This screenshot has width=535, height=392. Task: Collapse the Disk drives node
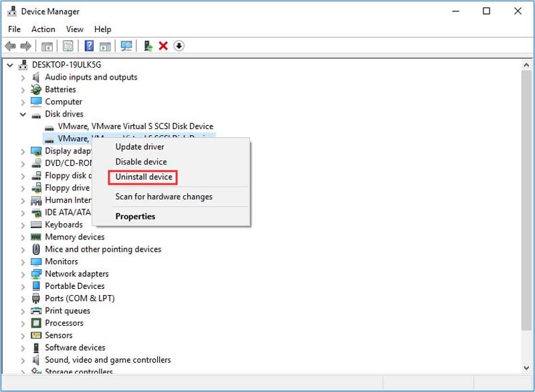click(x=23, y=114)
